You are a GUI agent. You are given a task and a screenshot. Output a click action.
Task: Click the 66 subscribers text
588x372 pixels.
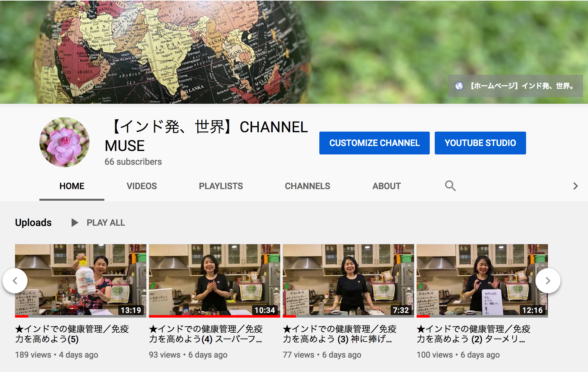pyautogui.click(x=133, y=162)
